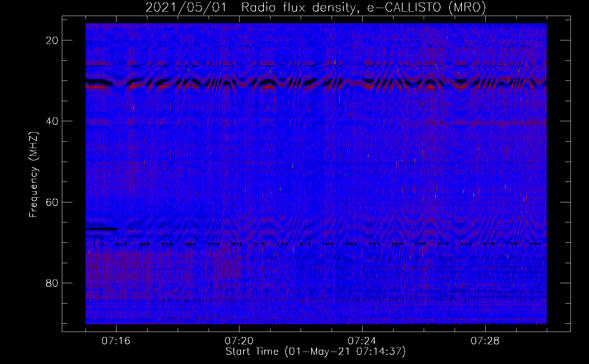Screen dimensions: 589x364
Task: Click the "Frequency (MHZ)" axis label
Action: coord(33,175)
